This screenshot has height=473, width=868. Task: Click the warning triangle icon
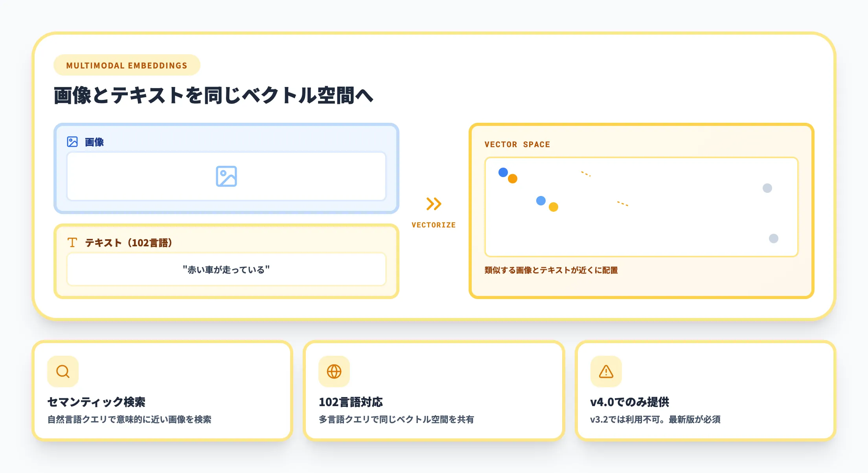605,371
